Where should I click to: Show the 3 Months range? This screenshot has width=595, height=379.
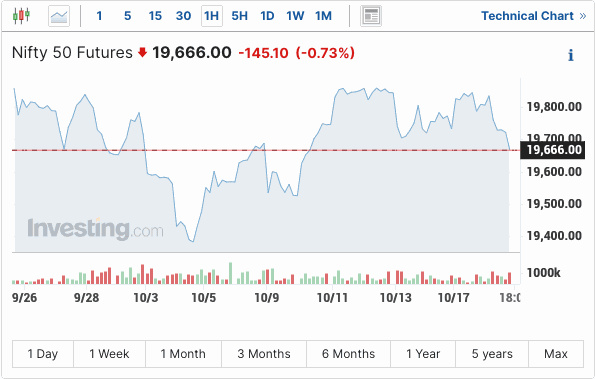point(264,354)
